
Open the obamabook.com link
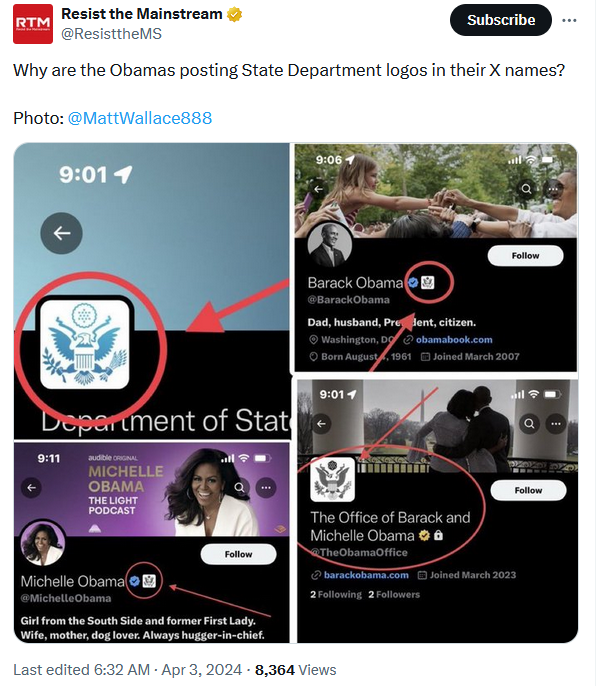click(x=454, y=340)
